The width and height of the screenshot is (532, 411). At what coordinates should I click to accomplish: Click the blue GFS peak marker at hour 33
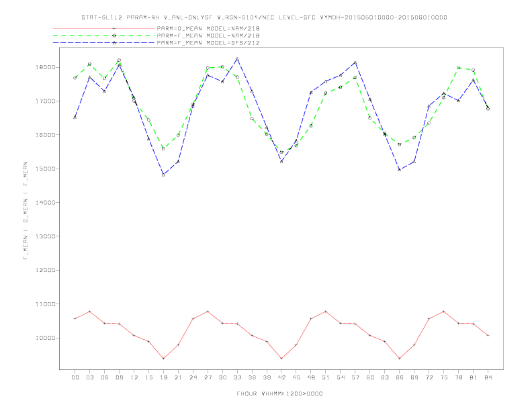pyautogui.click(x=237, y=59)
